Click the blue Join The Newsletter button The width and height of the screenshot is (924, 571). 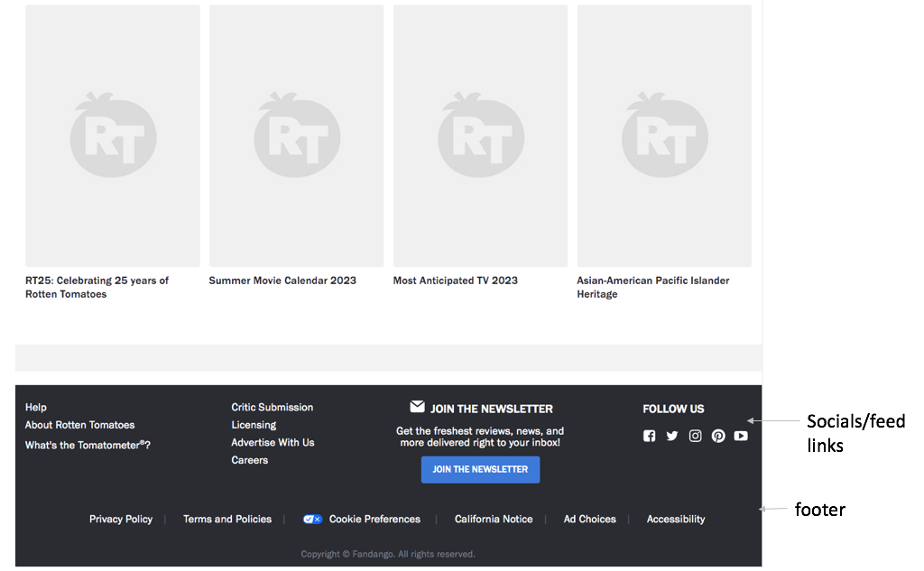pos(480,470)
